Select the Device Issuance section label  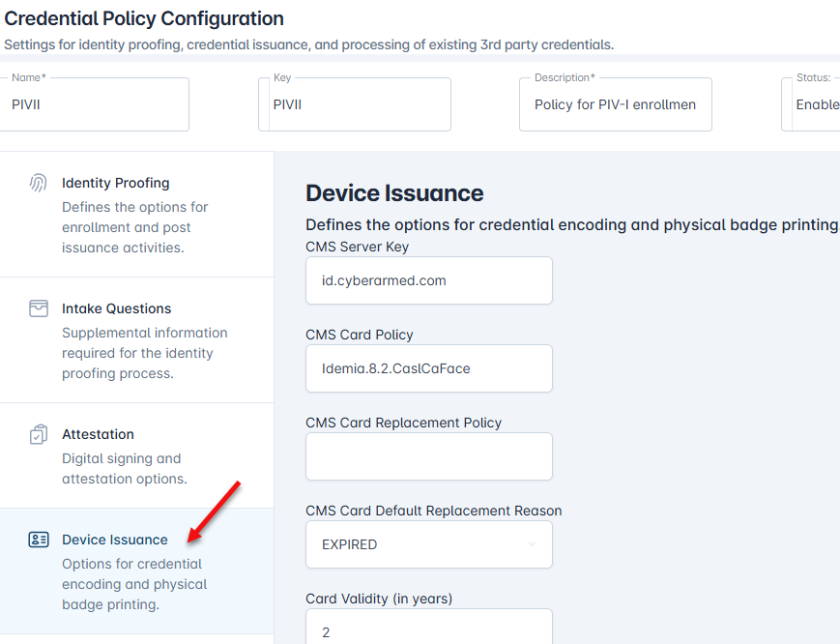114,540
